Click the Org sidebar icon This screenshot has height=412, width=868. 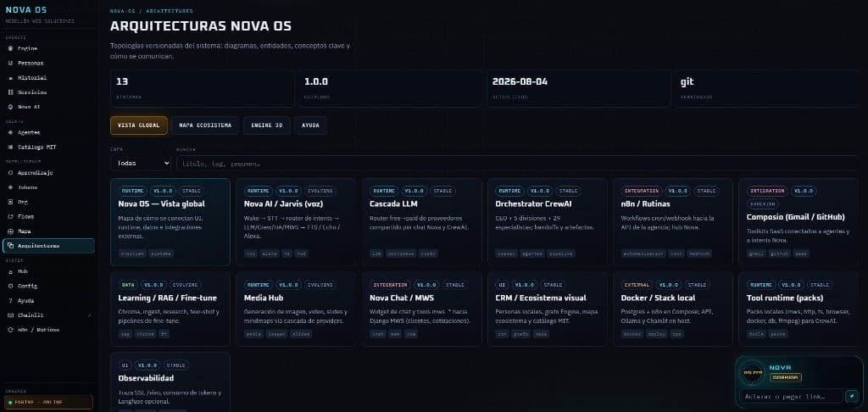tap(10, 202)
